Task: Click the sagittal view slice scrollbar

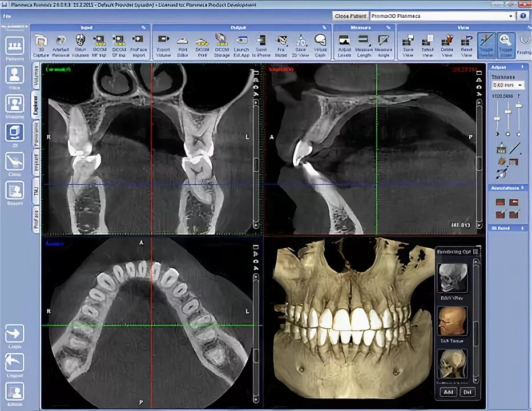Action: [479, 163]
